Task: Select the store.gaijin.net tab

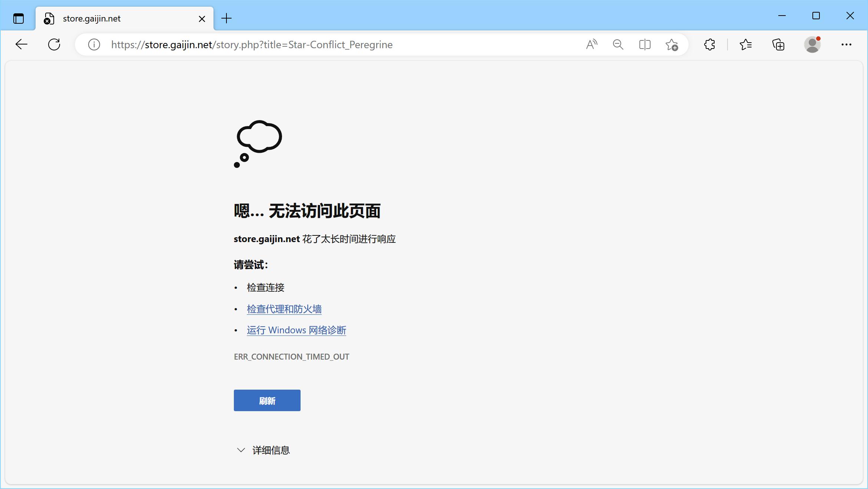Action: pyautogui.click(x=111, y=18)
